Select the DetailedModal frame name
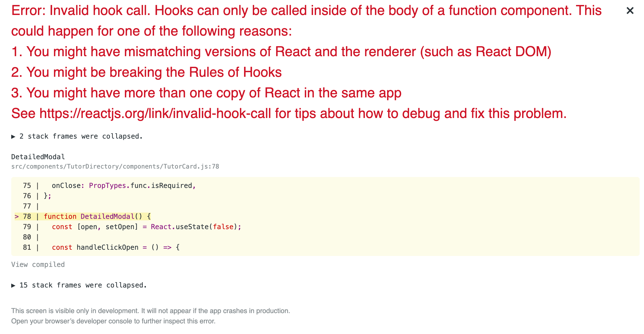 [37, 156]
